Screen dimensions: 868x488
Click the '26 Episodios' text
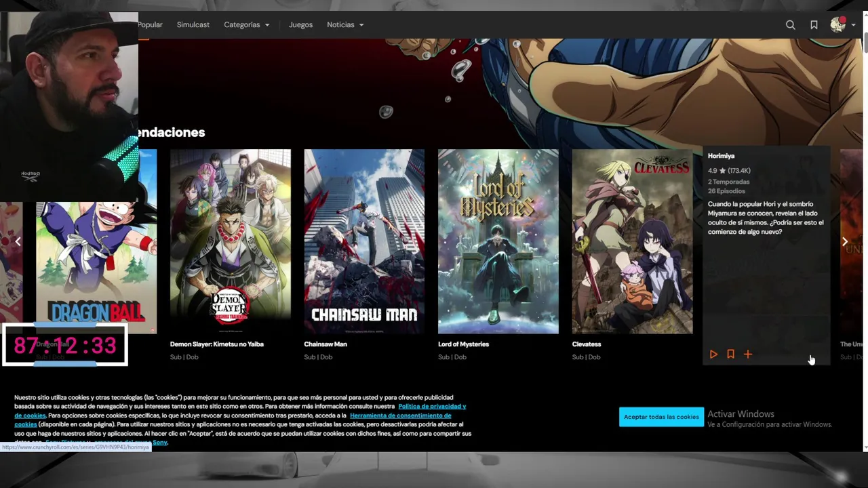726,191
